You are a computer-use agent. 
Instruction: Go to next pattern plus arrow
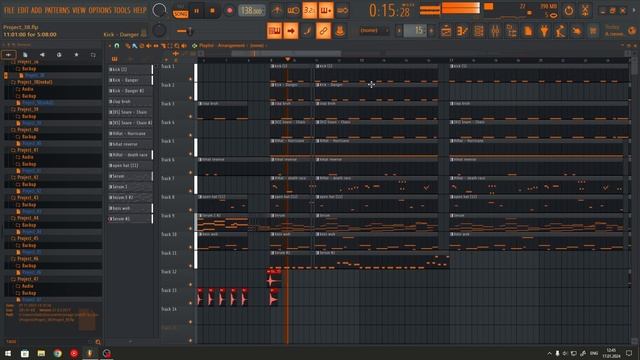coord(431,31)
